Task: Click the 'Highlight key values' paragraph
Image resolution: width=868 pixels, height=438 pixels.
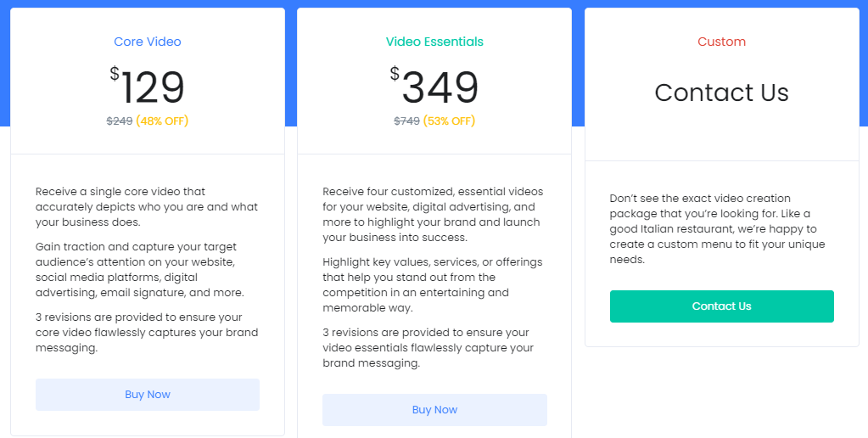Action: [433, 285]
